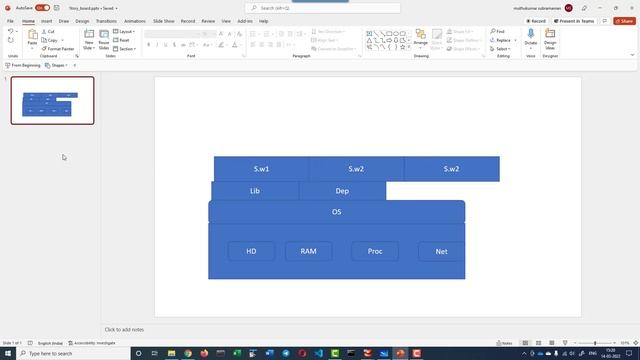Click From Beginning in quick access toolbar
Image resolution: width=640 pixels, height=360 pixels.
pos(23,65)
